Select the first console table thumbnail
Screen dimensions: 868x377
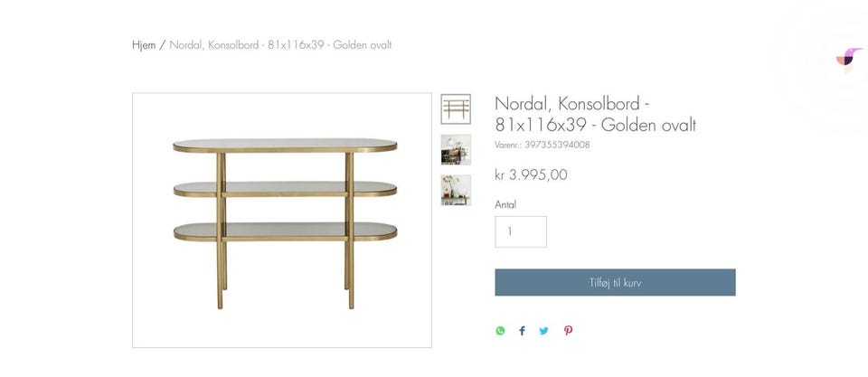pos(456,108)
